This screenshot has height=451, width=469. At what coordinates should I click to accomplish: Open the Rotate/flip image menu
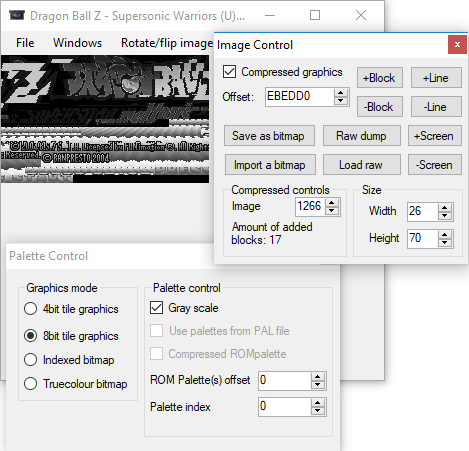tap(167, 43)
